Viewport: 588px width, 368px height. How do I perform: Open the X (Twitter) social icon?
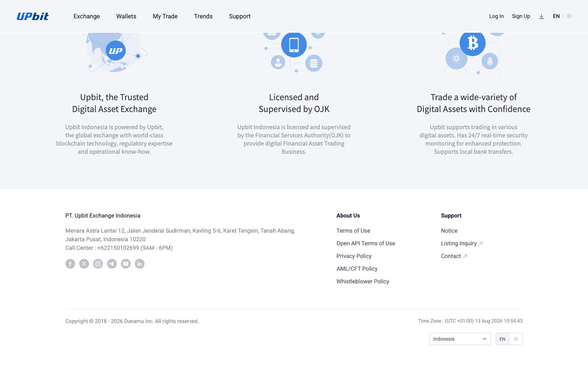[x=84, y=264]
